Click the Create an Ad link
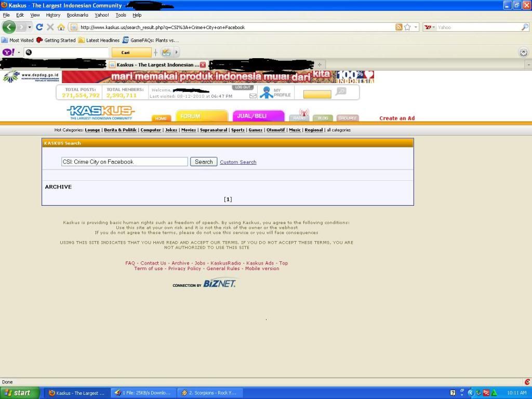532x399 pixels. coord(397,118)
